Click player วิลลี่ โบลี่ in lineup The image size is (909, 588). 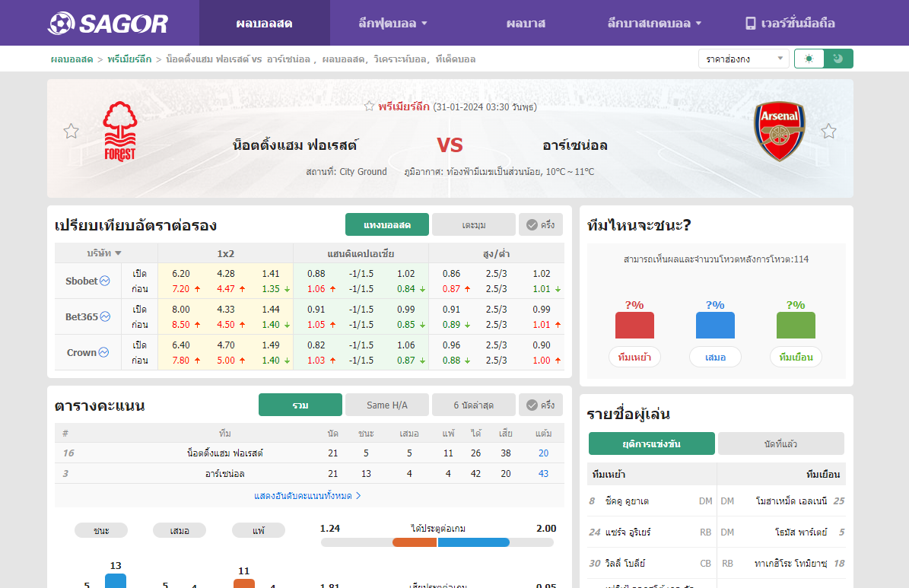(x=625, y=563)
